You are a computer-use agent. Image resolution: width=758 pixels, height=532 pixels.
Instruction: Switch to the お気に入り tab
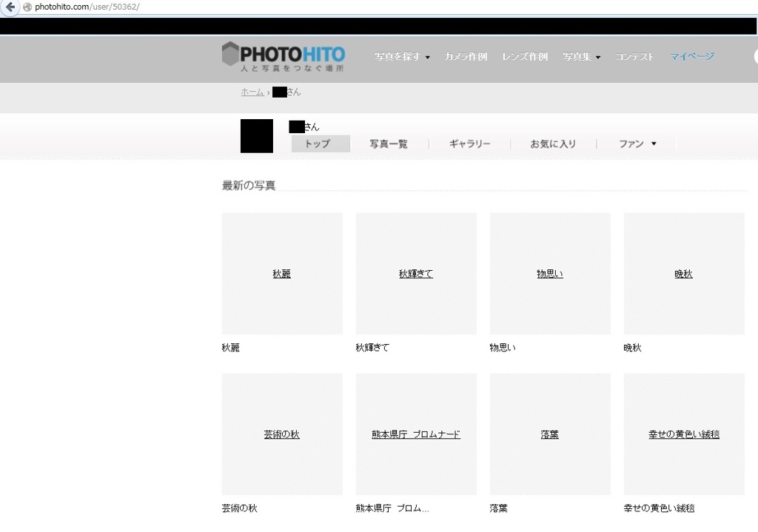tap(553, 144)
